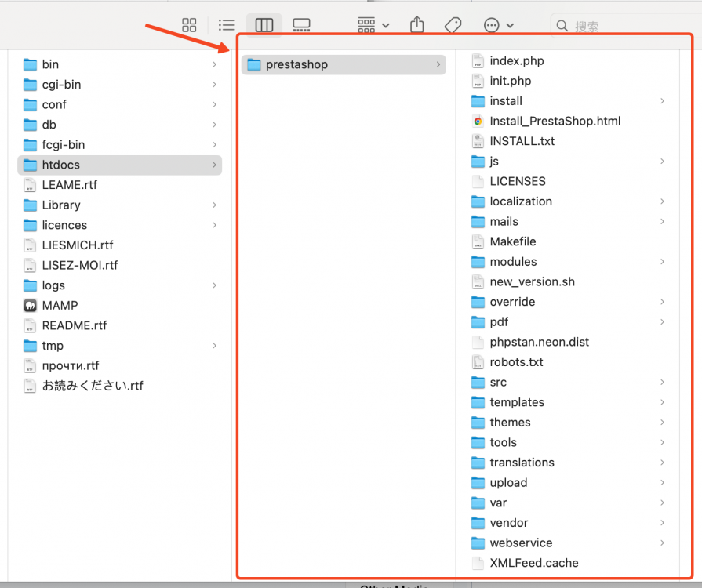Viewport: 702px width, 588px height.
Task: Select LIESMICH.rtf file
Action: 119,245
